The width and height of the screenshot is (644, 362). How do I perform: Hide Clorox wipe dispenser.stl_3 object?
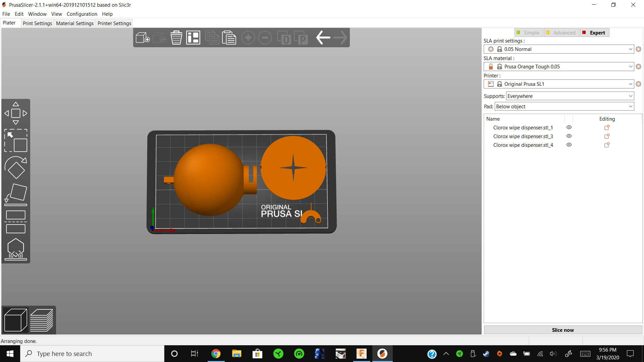pos(569,136)
